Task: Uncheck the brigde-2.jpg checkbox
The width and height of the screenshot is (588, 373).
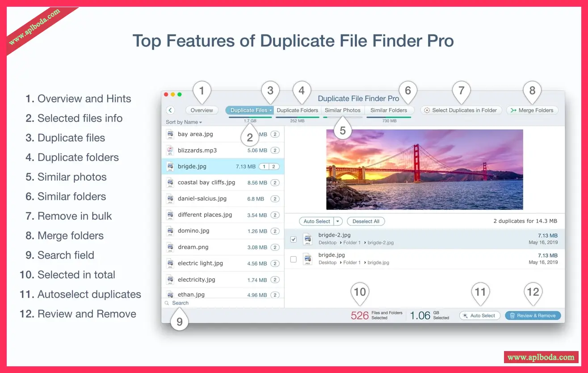Action: [x=294, y=239]
